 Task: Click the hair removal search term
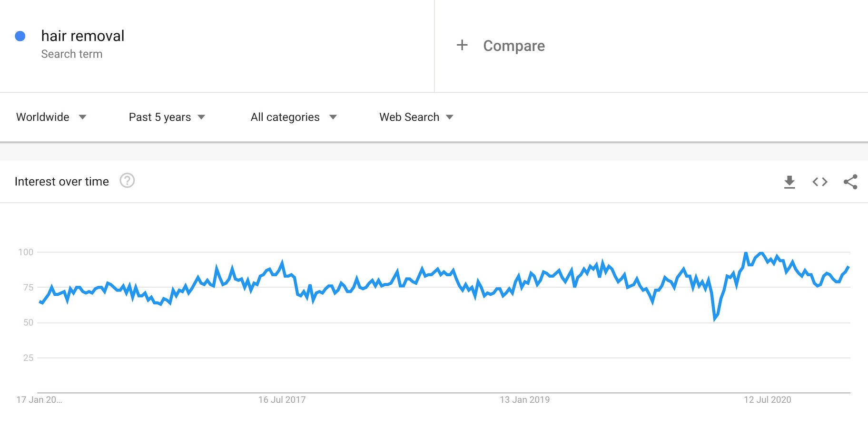(x=83, y=36)
